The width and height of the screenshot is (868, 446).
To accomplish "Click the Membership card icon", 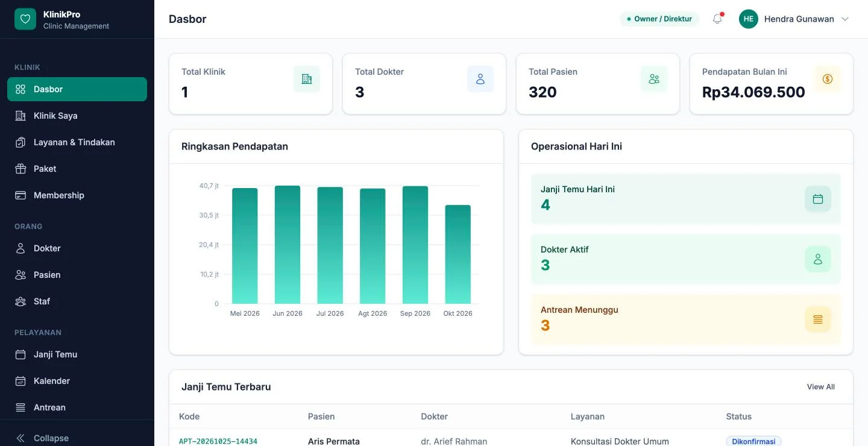I will (x=20, y=195).
